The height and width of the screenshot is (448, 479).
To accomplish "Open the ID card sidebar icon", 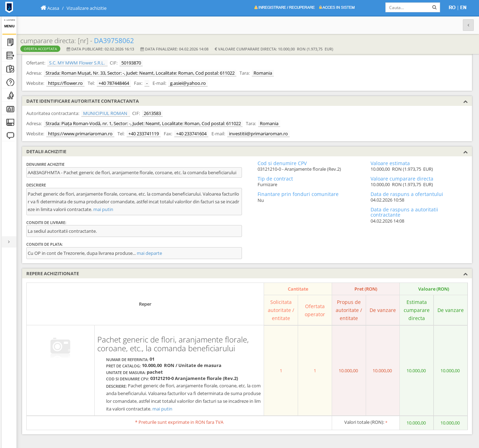I will tap(10, 109).
